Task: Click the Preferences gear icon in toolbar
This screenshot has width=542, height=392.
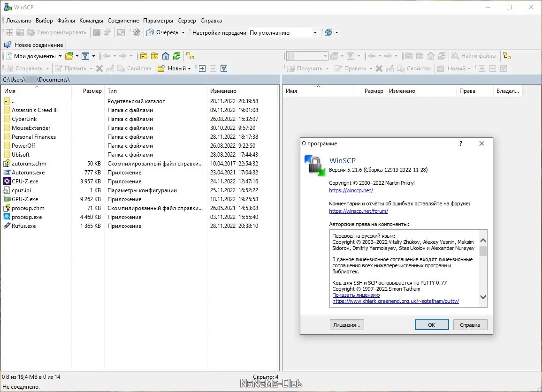Action: [137, 33]
